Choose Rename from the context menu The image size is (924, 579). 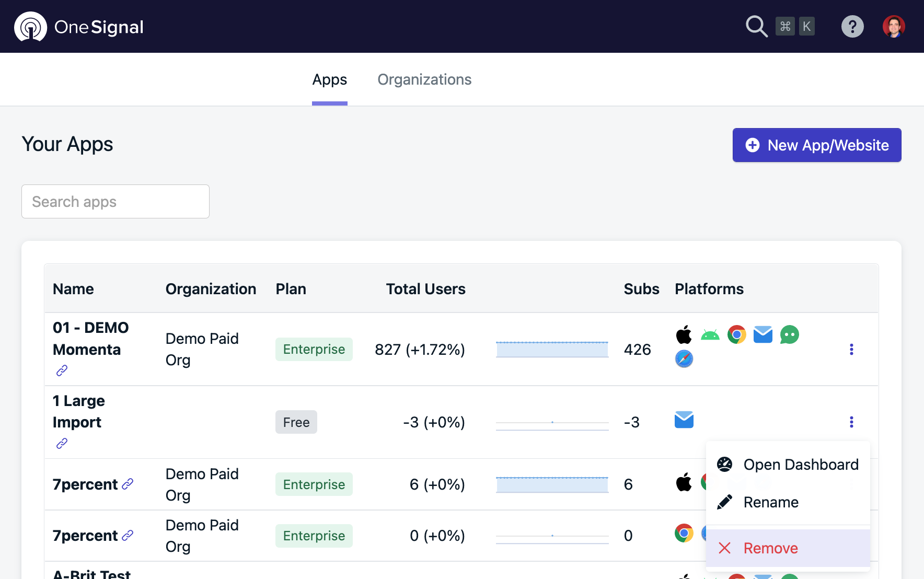788,502
